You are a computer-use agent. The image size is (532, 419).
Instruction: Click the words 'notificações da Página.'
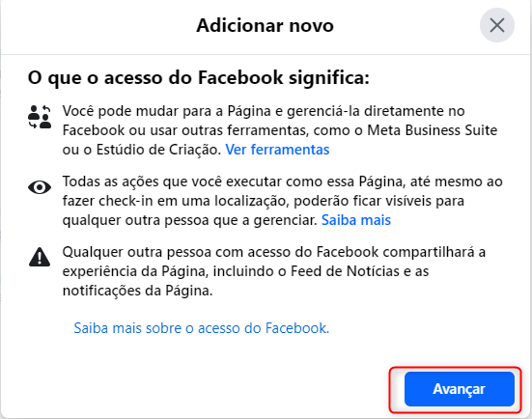click(137, 291)
